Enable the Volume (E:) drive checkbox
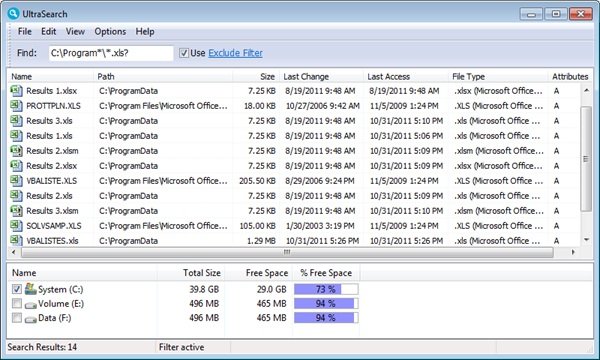The image size is (600, 360). pos(17,303)
